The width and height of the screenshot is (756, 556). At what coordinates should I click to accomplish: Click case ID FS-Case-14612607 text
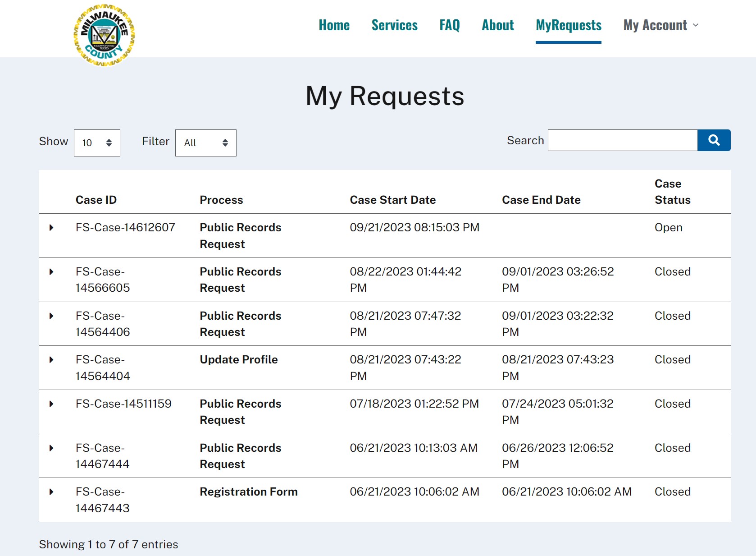125,228
